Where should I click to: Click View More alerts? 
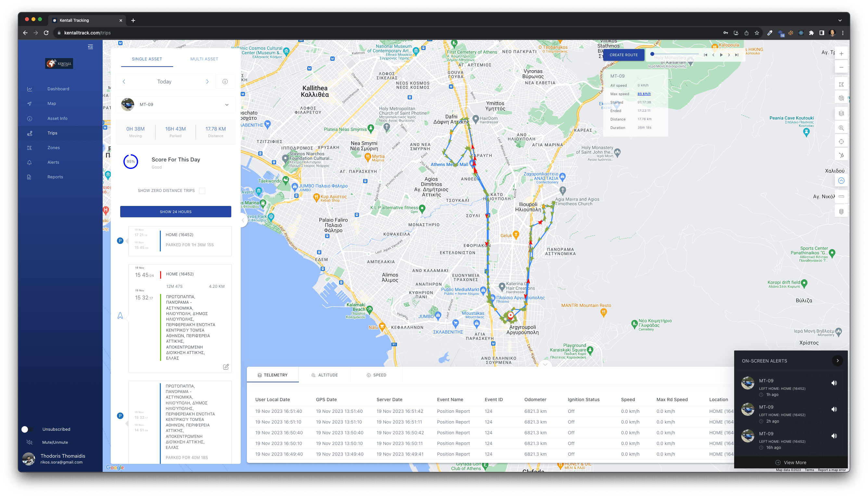coord(791,462)
